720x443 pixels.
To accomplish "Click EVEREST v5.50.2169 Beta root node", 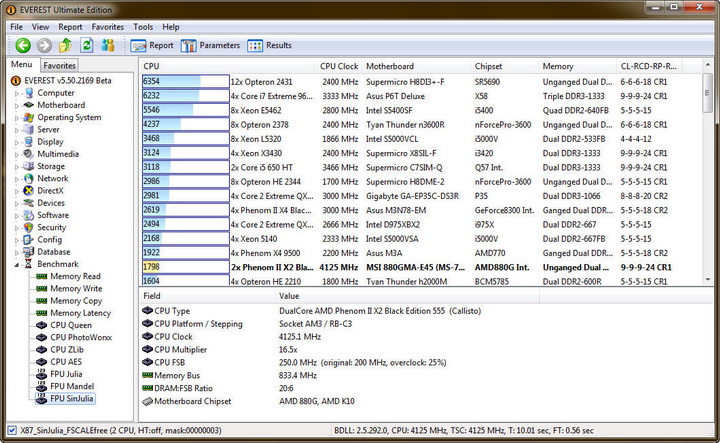I will [68, 81].
